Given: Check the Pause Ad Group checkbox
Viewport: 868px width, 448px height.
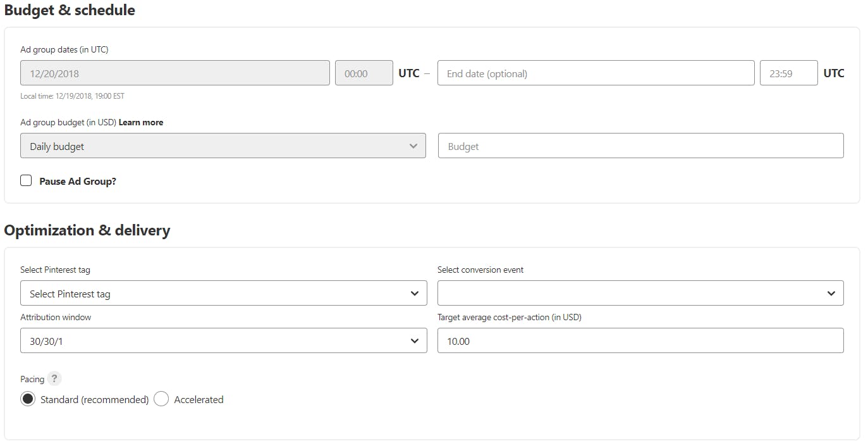Looking at the screenshot, I should click(x=26, y=181).
